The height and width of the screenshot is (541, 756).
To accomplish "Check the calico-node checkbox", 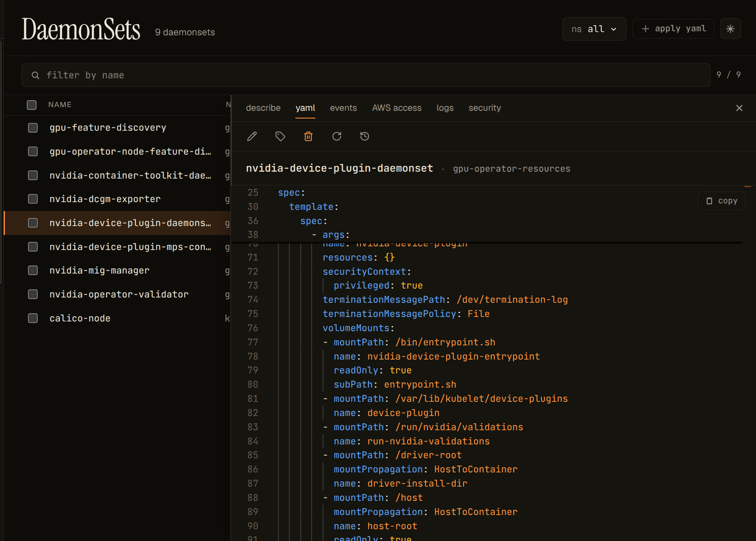I will pyautogui.click(x=33, y=318).
